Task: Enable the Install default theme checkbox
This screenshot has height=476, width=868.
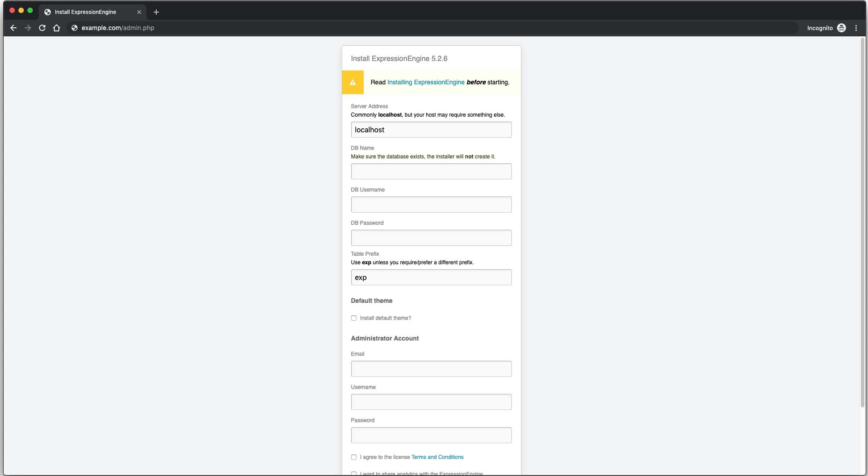Action: coord(354,318)
